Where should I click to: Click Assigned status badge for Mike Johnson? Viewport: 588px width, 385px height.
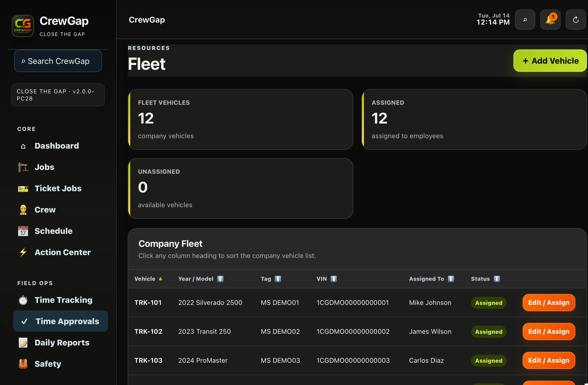[x=489, y=303]
